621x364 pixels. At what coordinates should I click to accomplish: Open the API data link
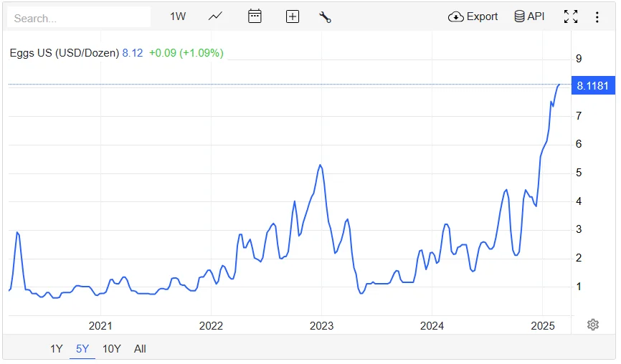pyautogui.click(x=529, y=16)
